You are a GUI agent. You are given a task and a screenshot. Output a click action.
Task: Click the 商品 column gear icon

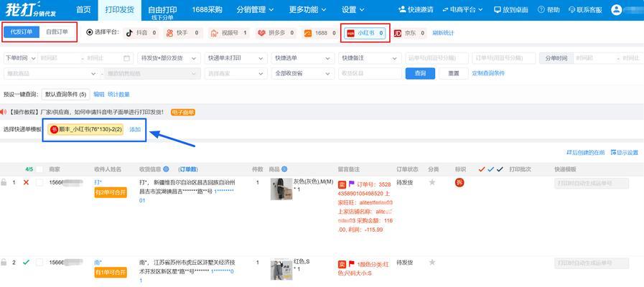(284, 169)
